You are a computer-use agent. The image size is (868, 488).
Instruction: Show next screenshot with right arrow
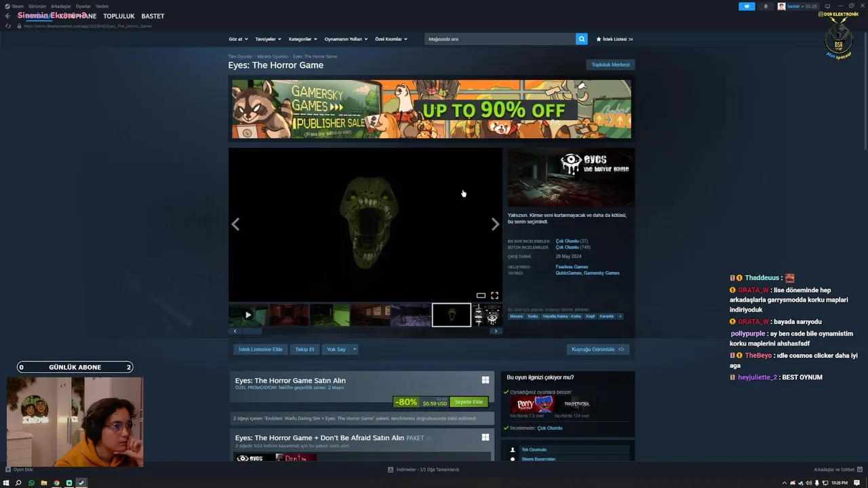(x=495, y=224)
